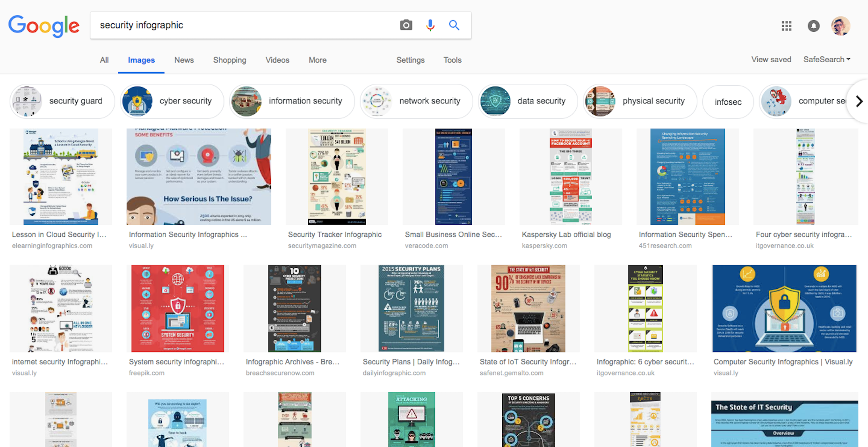Filter by 'cyber security' chip
868x447 pixels.
click(172, 101)
